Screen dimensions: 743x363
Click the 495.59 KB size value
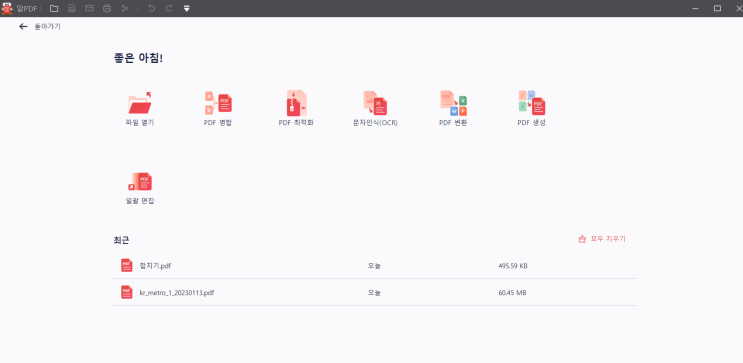(x=513, y=266)
